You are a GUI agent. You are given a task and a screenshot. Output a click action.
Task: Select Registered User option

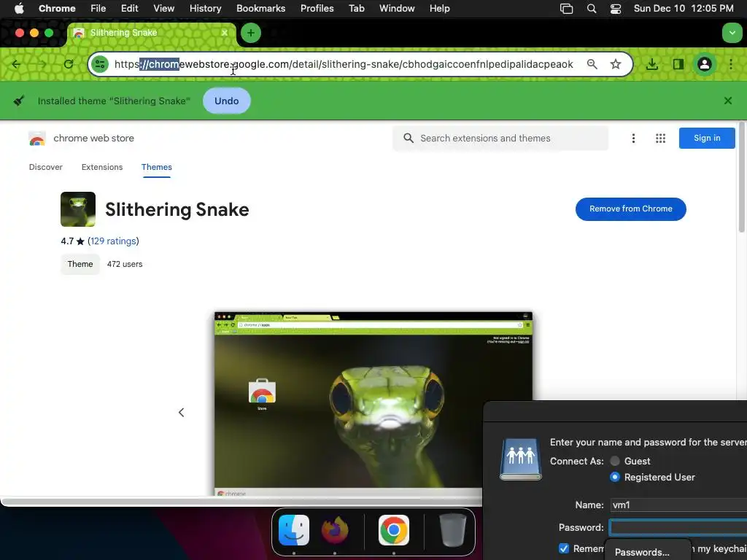(615, 477)
